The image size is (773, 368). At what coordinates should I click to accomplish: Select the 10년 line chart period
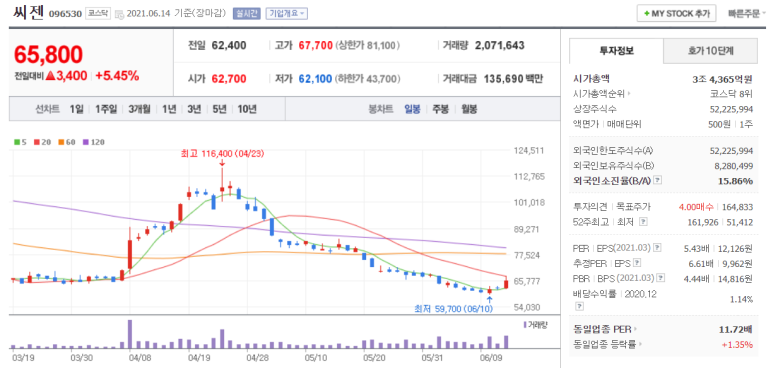pos(247,109)
